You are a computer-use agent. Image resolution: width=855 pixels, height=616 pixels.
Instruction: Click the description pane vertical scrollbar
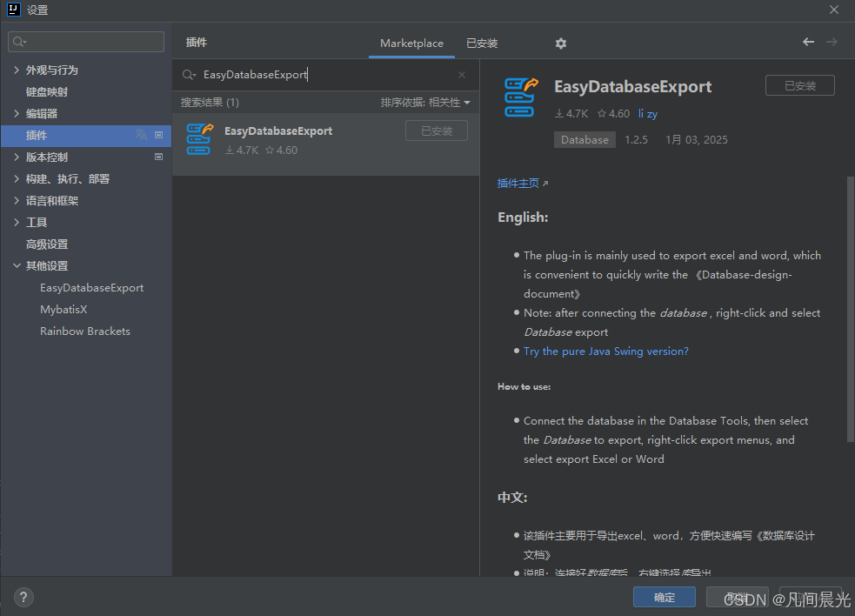click(850, 309)
